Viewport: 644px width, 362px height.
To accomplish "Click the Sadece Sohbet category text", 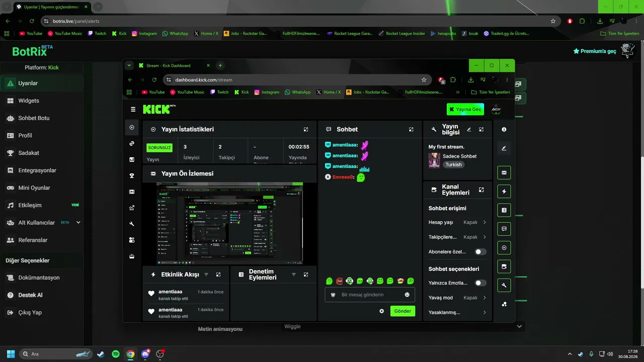I will click(459, 156).
